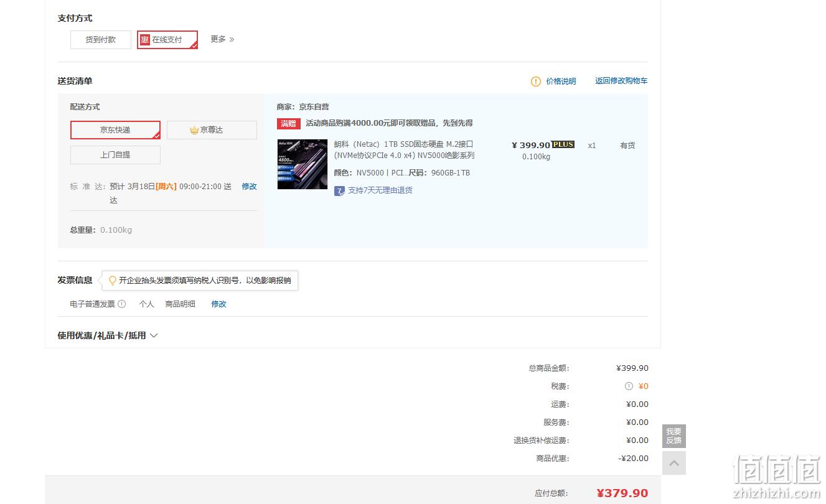Image resolution: width=826 pixels, height=504 pixels.
Task: Open 支持7天无理由退货 link
Action: pos(380,190)
